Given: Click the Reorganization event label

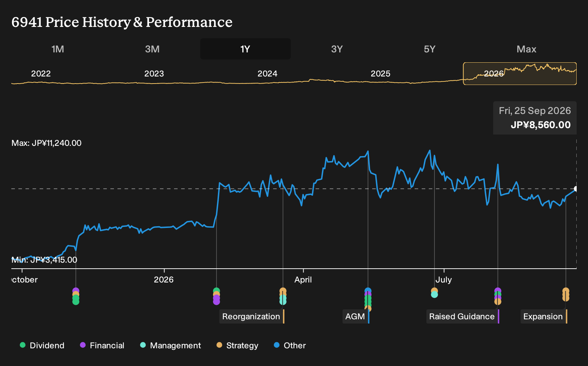Looking at the screenshot, I should tap(252, 316).
